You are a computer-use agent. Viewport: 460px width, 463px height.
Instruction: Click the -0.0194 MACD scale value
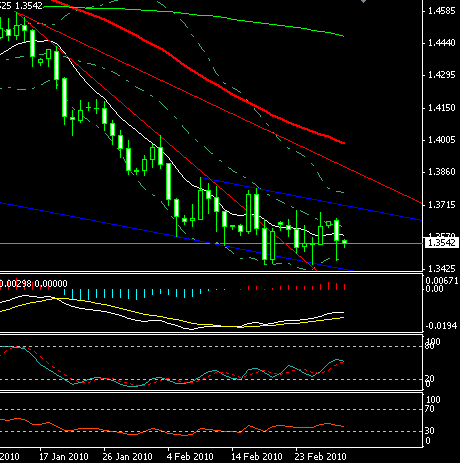pyautogui.click(x=441, y=326)
